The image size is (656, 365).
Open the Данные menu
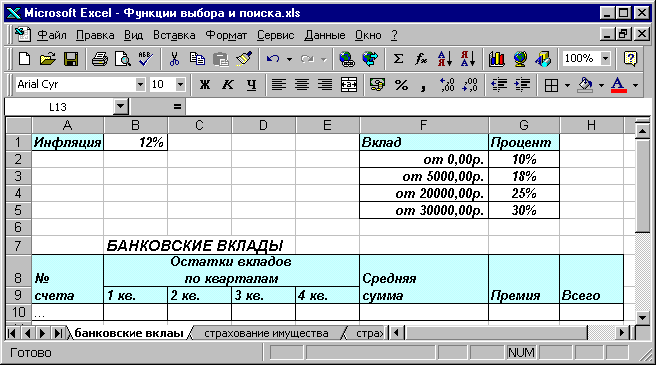[325, 35]
